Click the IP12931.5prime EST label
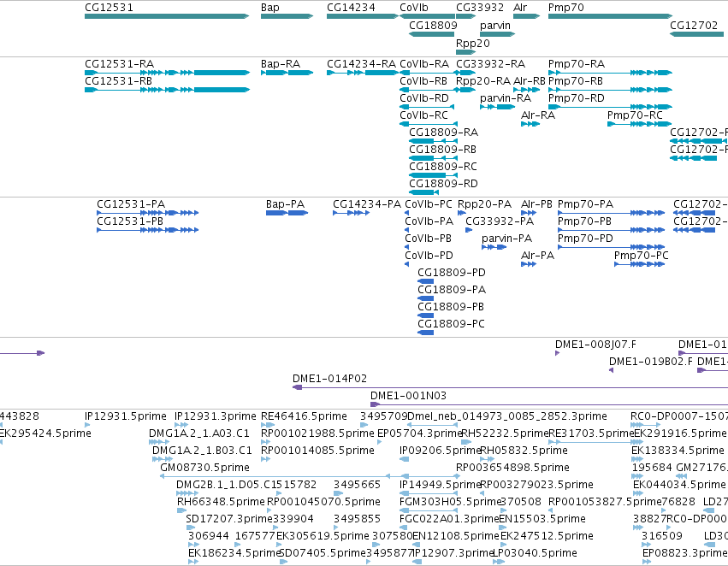The image size is (728, 566). (126, 416)
